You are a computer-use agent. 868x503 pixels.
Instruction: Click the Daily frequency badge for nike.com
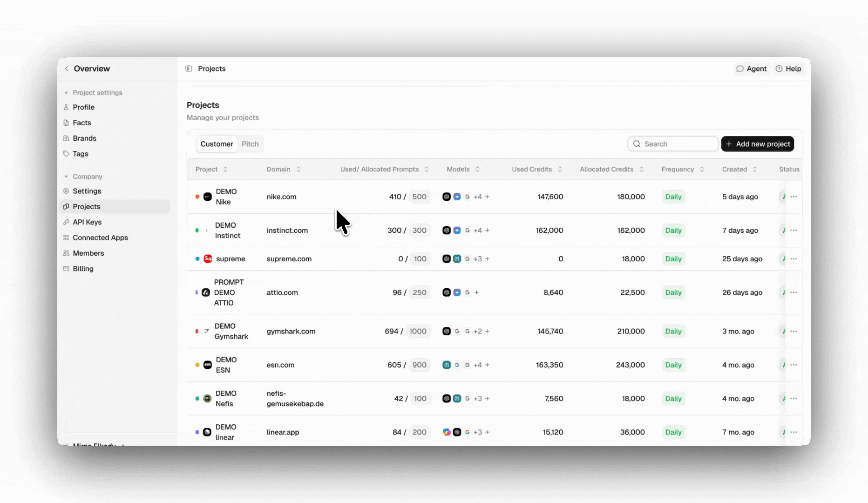[x=673, y=197]
